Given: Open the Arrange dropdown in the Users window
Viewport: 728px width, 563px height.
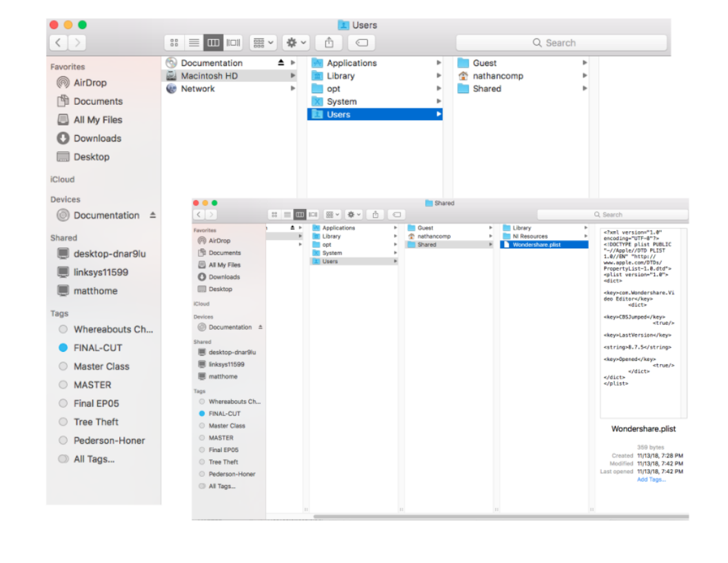Looking at the screenshot, I should coord(263,43).
